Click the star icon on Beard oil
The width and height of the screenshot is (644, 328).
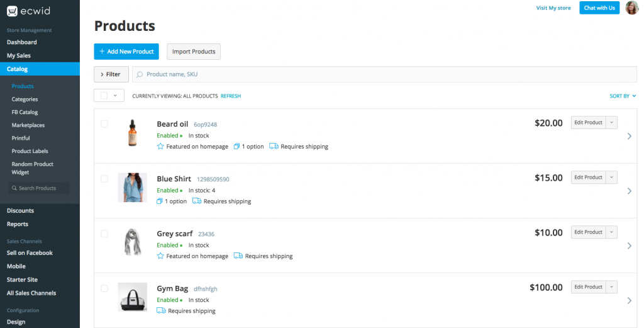[160, 147]
